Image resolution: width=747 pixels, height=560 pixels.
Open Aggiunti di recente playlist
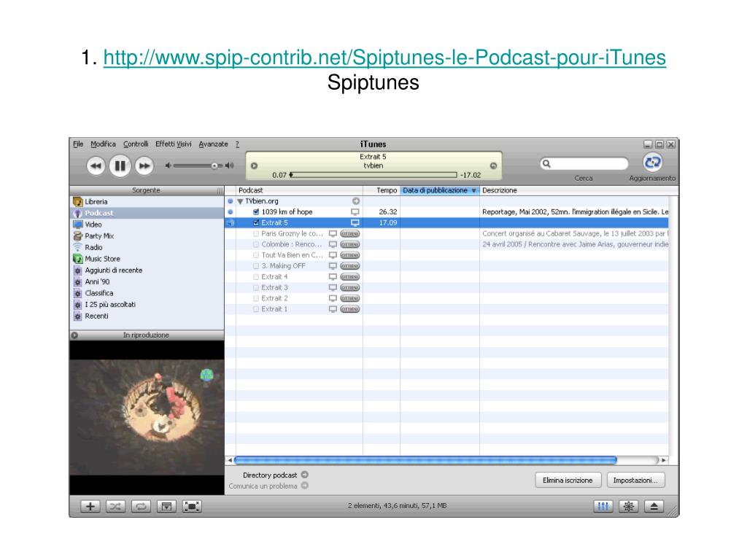click(x=147, y=270)
